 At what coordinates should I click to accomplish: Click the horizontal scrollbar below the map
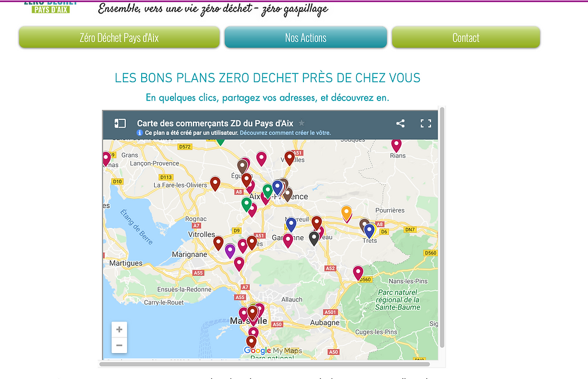(x=265, y=364)
